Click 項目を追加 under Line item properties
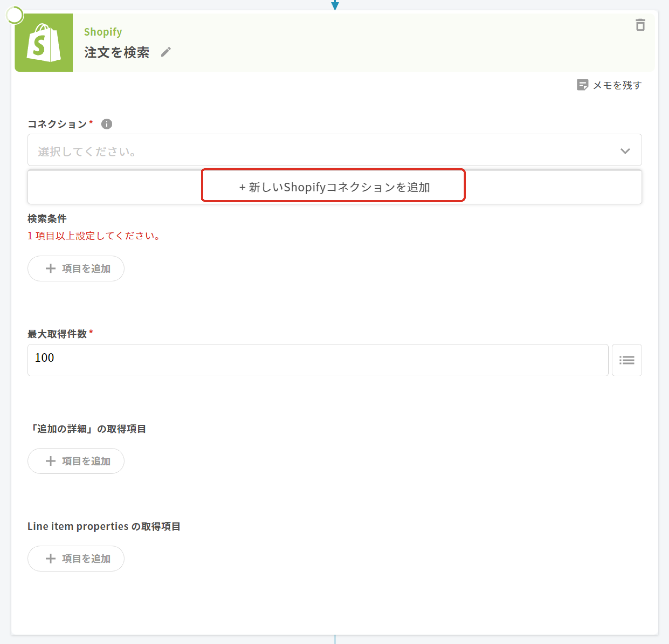 76,559
